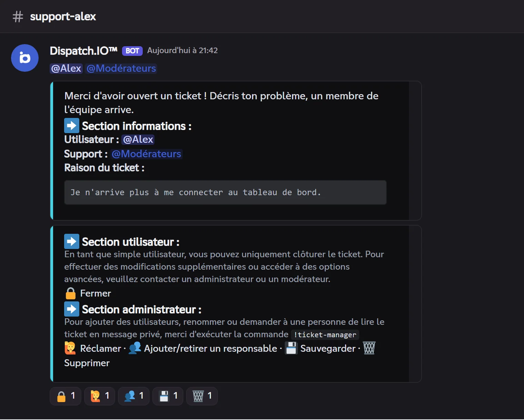Click the lock reaction to close ticket
The height and width of the screenshot is (420, 524).
(65, 396)
